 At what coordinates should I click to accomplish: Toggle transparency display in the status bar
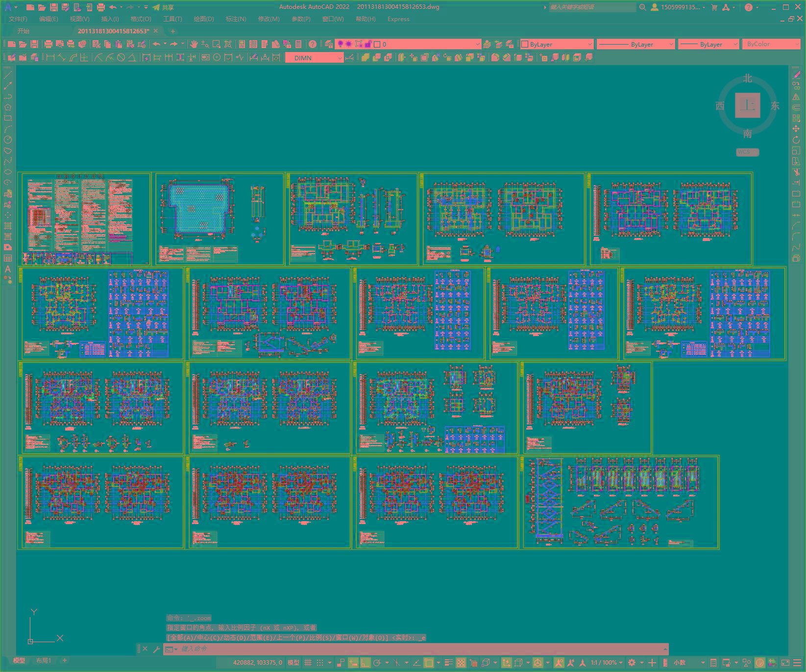tap(461, 663)
